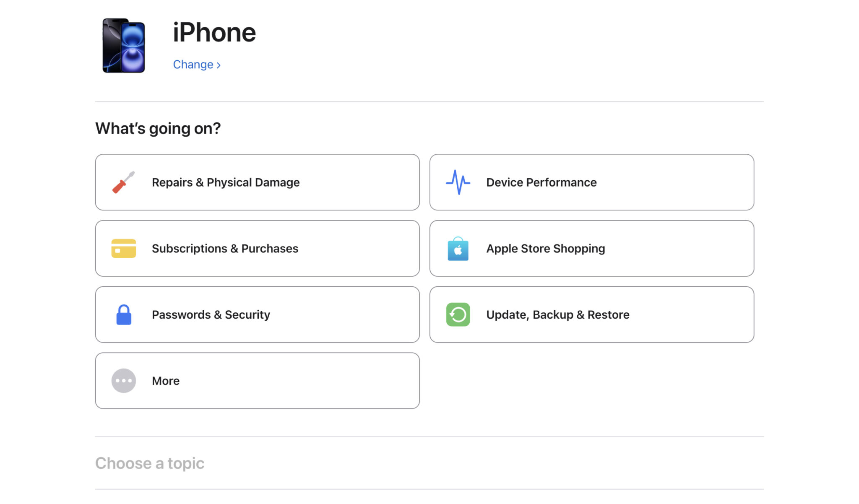859x504 pixels.
Task: Click the iPhone page heading
Action: click(x=214, y=32)
